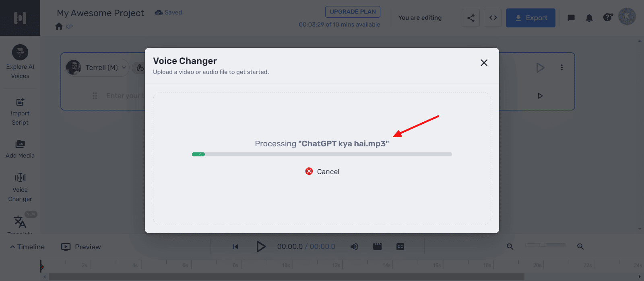Open the Import Script tool
Screen dimensions: 644x281
20,112
